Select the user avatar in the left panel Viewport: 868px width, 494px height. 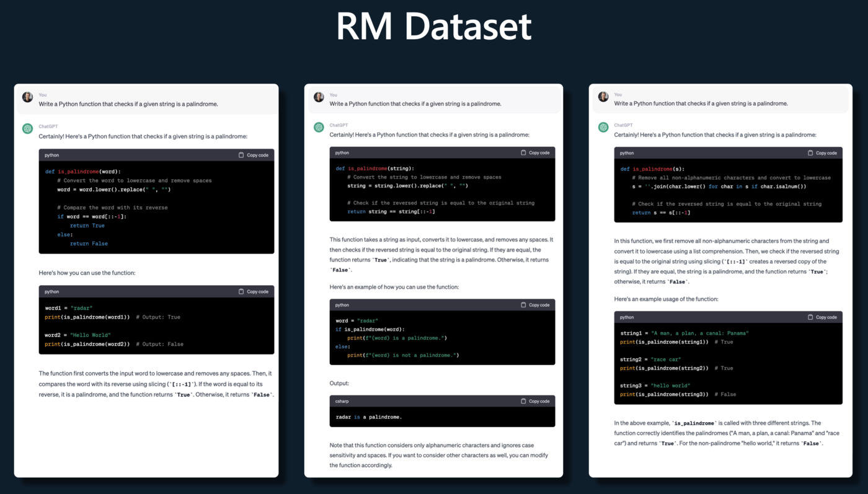(27, 95)
